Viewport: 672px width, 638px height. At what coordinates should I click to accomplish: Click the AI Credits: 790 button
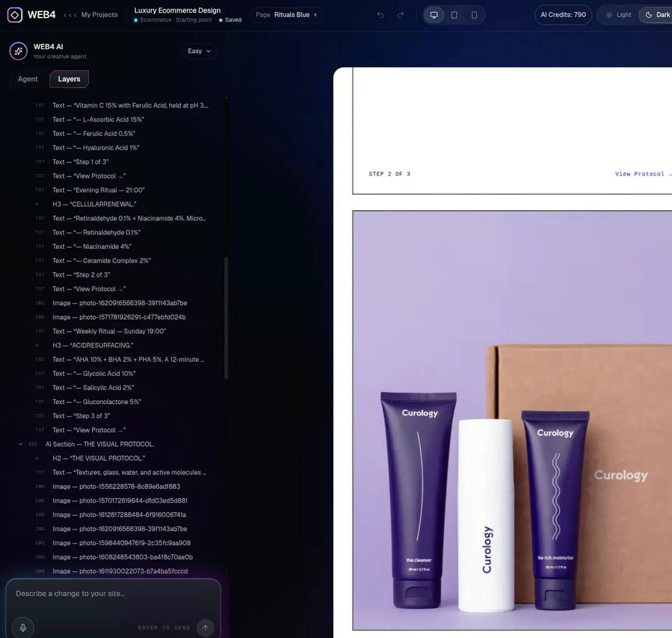click(x=563, y=15)
